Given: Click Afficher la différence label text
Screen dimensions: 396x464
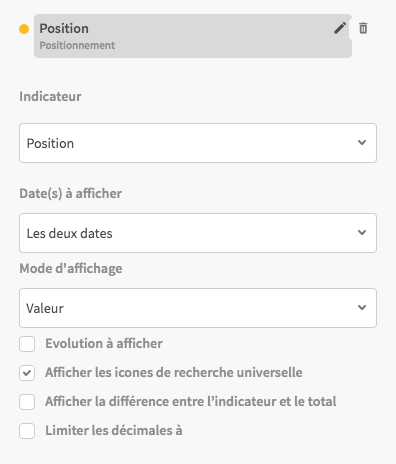Looking at the screenshot, I should [x=191, y=401].
